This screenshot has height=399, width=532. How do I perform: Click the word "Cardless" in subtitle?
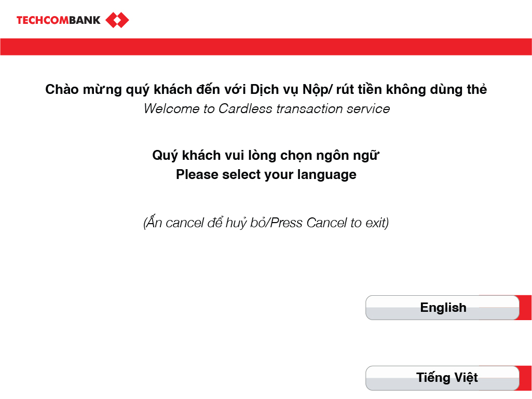pos(245,109)
